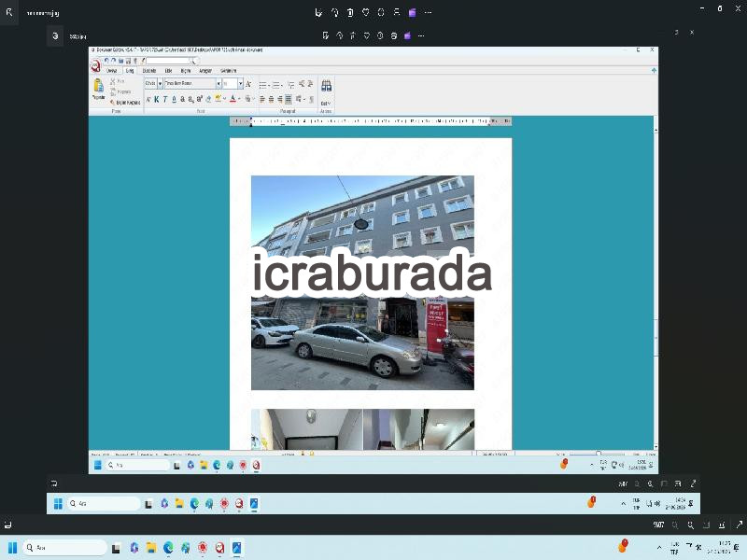Viewport: 747px width, 560px height.
Task: Zoom in using the outer Photos bottom bar
Action: click(x=690, y=525)
